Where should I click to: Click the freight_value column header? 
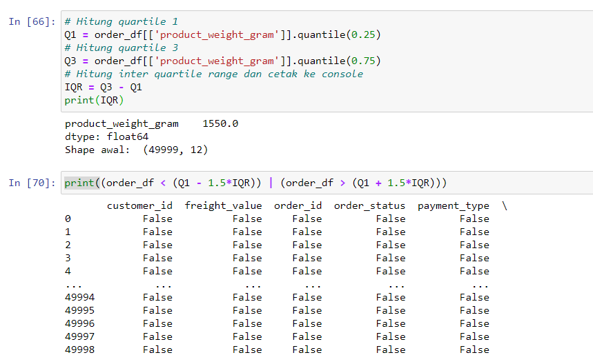223,206
